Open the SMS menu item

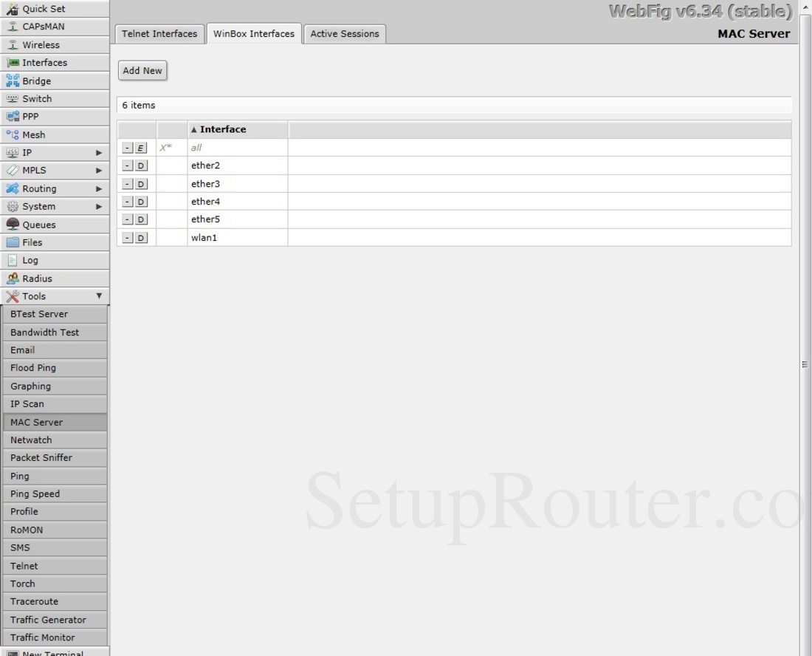pyautogui.click(x=55, y=547)
